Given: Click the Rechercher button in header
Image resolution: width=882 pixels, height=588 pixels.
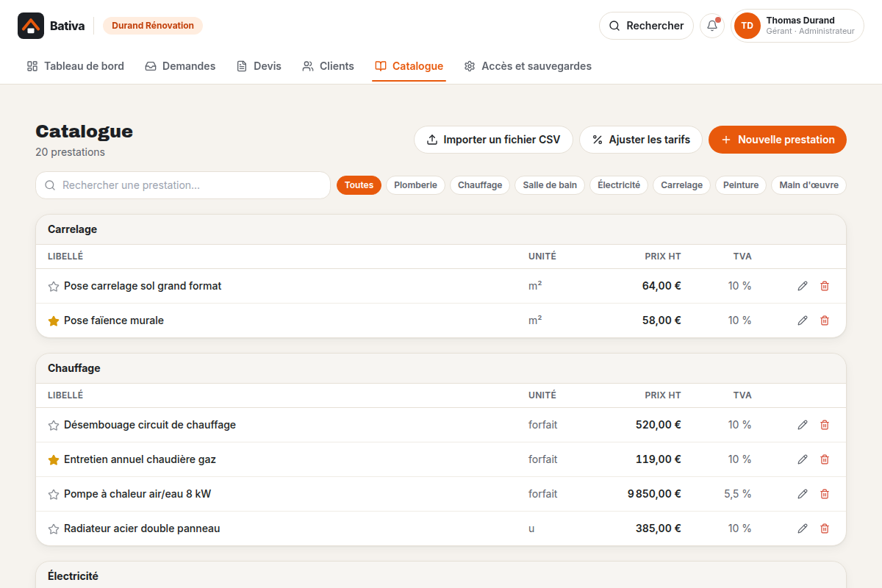Looking at the screenshot, I should point(646,26).
